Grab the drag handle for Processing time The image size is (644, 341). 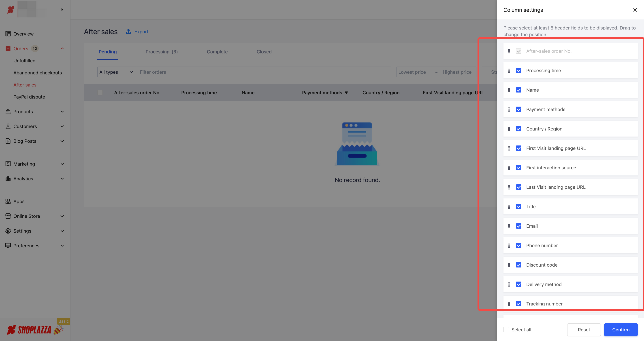(x=509, y=71)
